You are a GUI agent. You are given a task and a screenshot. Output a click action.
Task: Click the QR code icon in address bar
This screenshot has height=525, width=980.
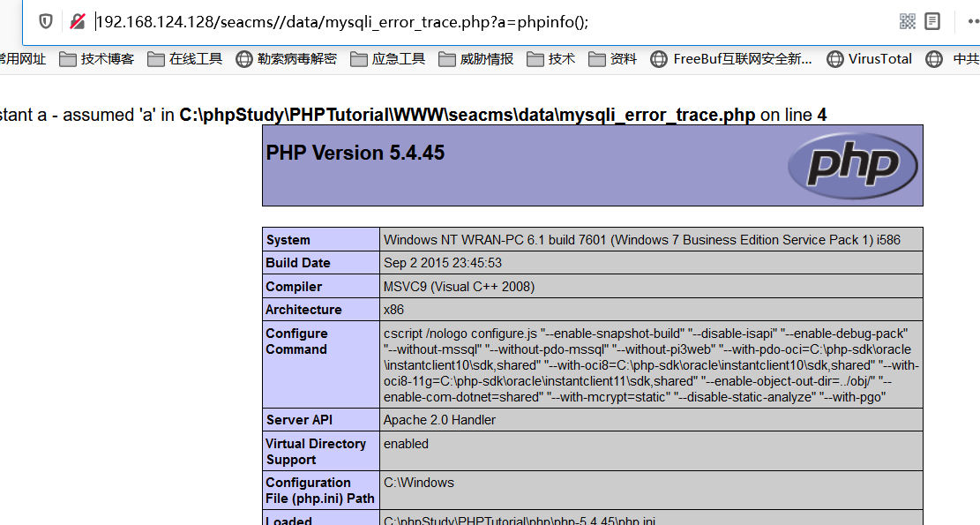click(908, 21)
